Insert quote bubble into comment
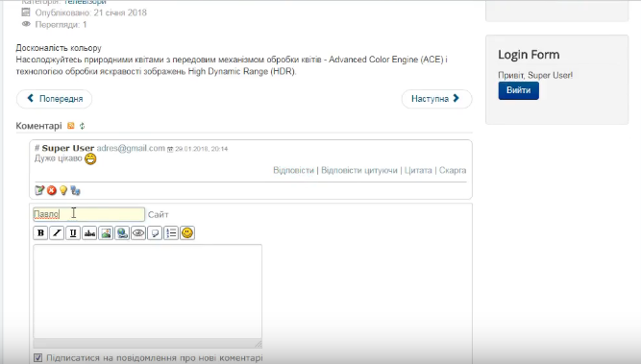Image resolution: width=641 pixels, height=364 pixels. (x=155, y=232)
